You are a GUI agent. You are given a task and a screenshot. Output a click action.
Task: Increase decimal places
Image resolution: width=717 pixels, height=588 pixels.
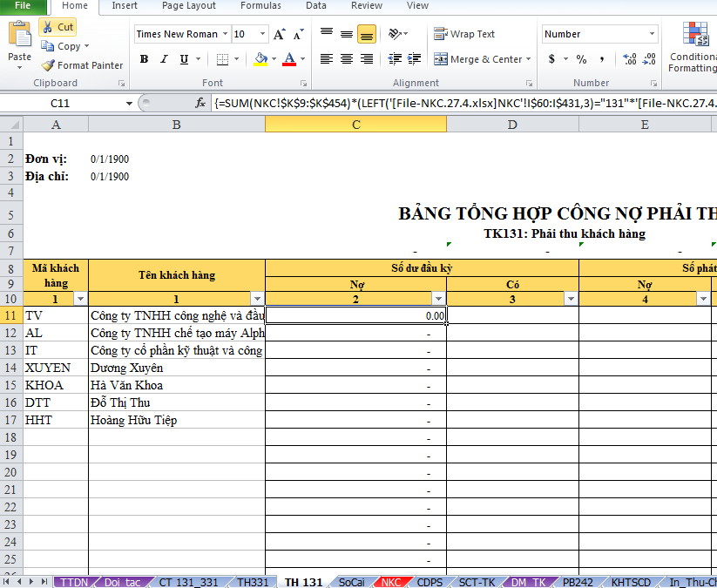pyautogui.click(x=630, y=59)
